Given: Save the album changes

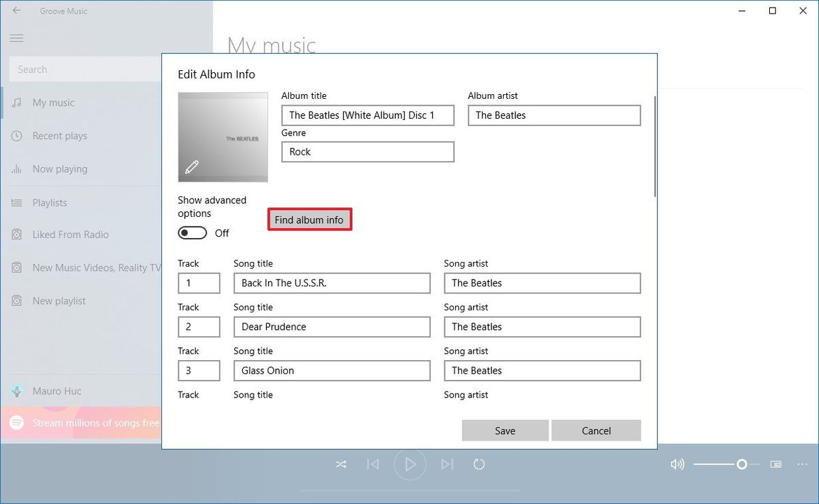Looking at the screenshot, I should tap(505, 430).
